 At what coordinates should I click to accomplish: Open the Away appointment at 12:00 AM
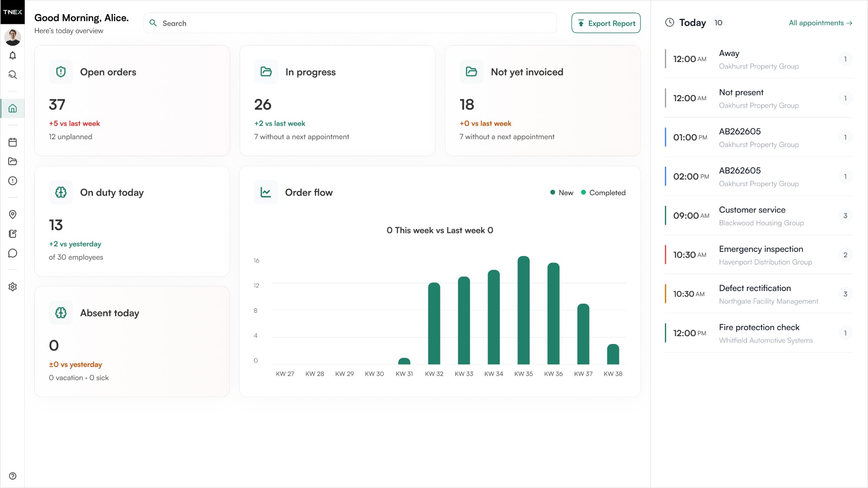(759, 59)
